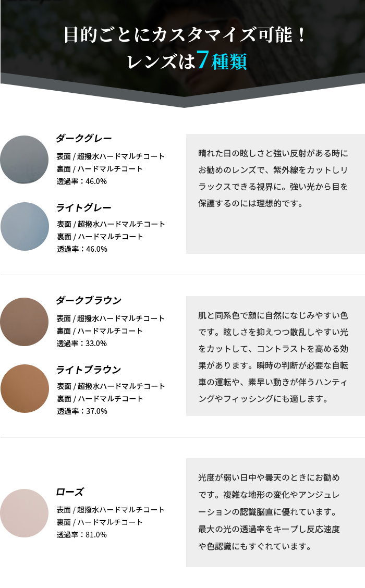
Task: Click the 透過率 37.0% value
Action: [82, 411]
